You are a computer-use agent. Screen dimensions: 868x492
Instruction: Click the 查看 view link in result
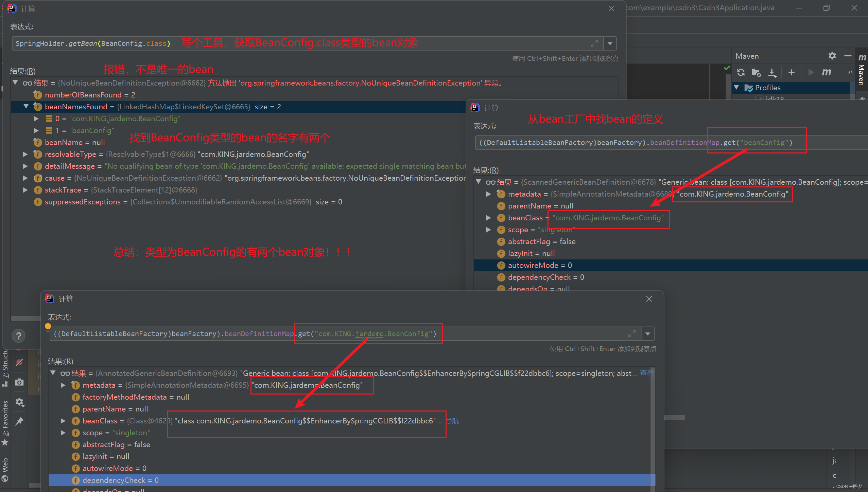(647, 373)
